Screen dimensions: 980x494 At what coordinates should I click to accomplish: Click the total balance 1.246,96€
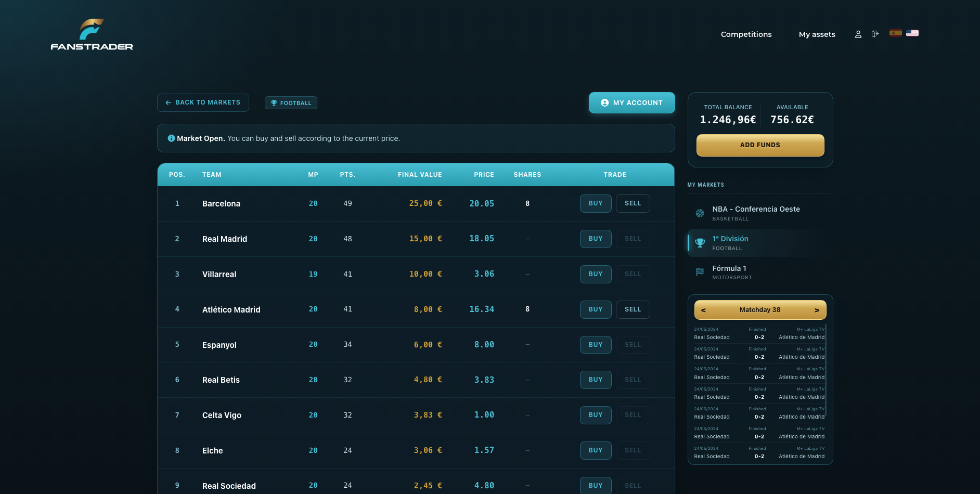click(x=728, y=120)
